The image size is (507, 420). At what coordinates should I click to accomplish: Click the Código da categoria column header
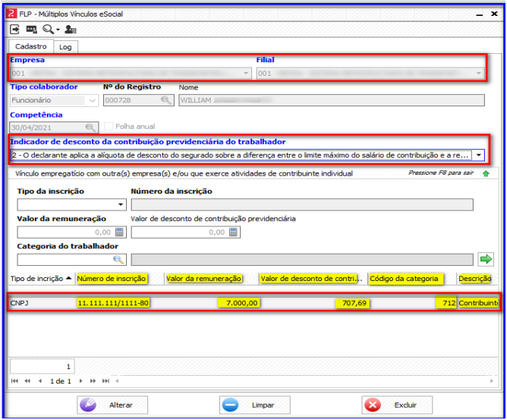pyautogui.click(x=405, y=279)
